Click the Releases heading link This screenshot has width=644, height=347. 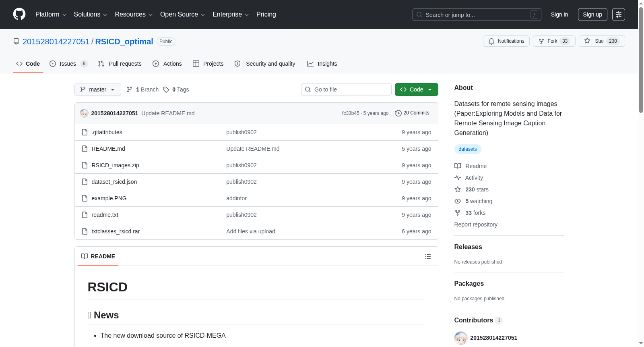pos(468,247)
